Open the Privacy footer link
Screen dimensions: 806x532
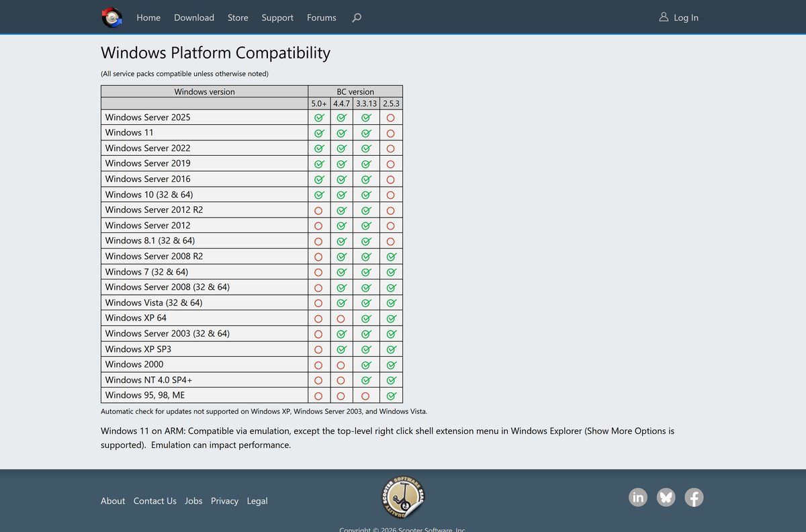click(224, 500)
